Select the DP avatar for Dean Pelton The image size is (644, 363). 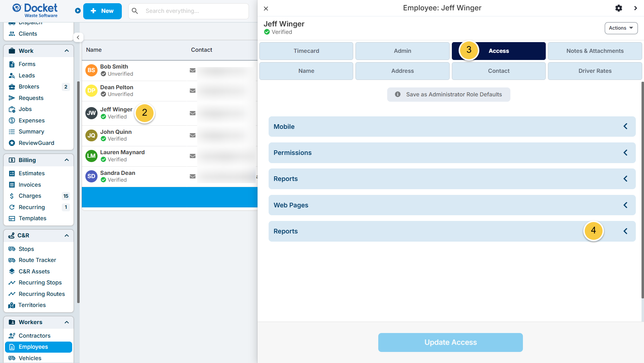click(91, 91)
